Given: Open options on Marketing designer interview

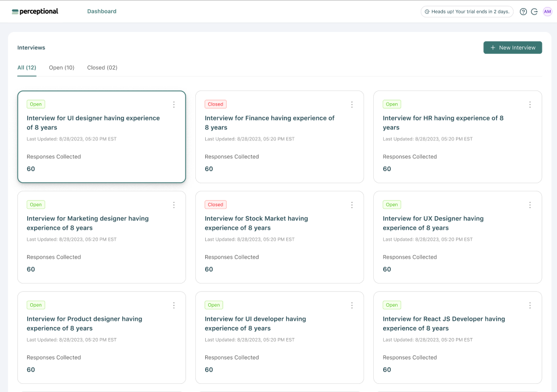Looking at the screenshot, I should [174, 205].
